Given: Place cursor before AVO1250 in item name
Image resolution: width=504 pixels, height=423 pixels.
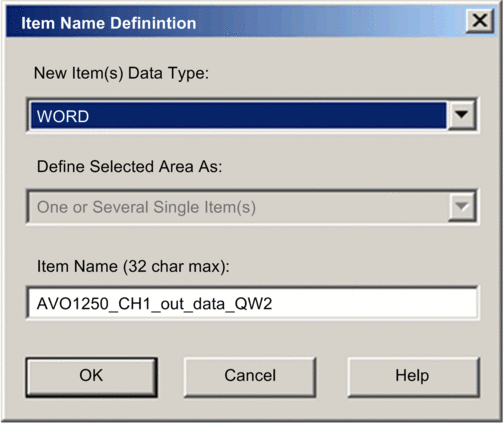Looking at the screenshot, I should pyautogui.click(x=37, y=304).
